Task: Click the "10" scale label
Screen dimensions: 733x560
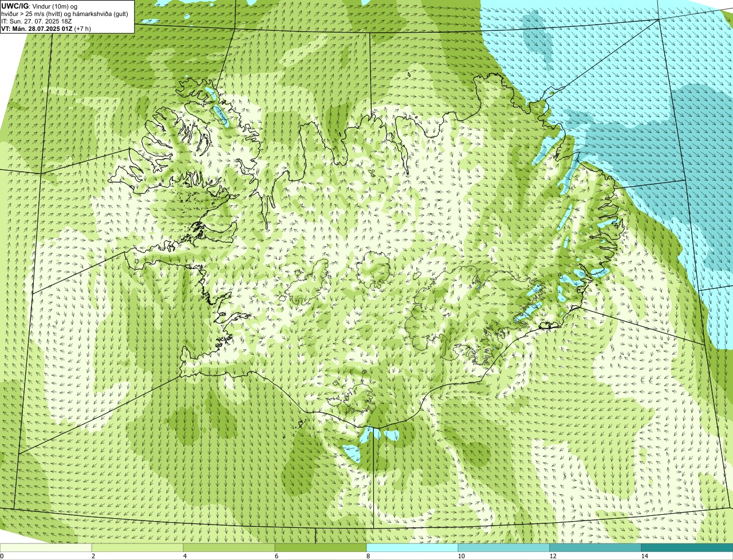Action: [x=461, y=556]
